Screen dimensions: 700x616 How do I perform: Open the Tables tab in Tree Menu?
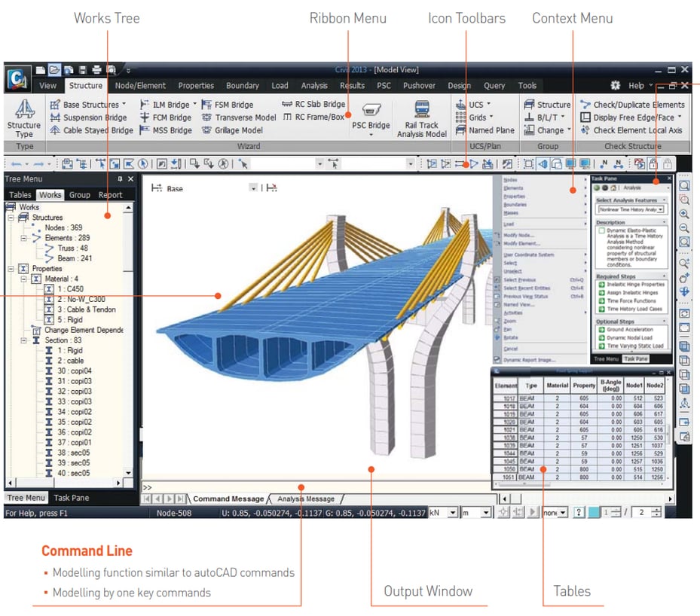click(20, 195)
